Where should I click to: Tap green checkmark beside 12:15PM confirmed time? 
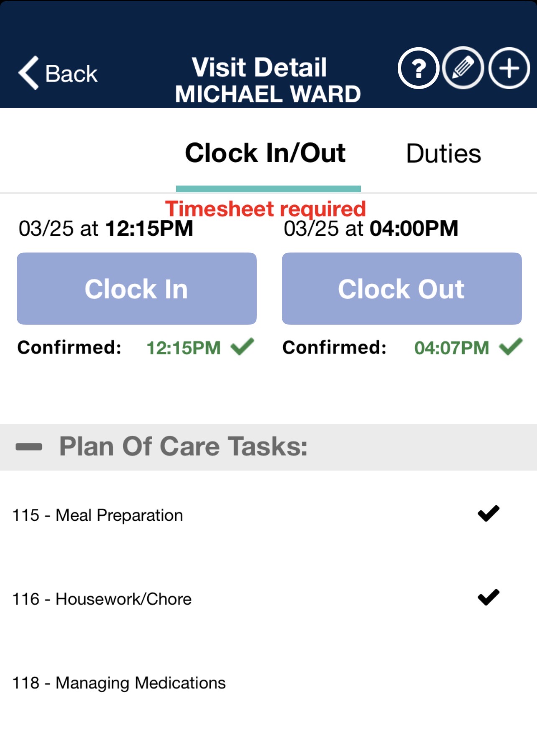[243, 347]
